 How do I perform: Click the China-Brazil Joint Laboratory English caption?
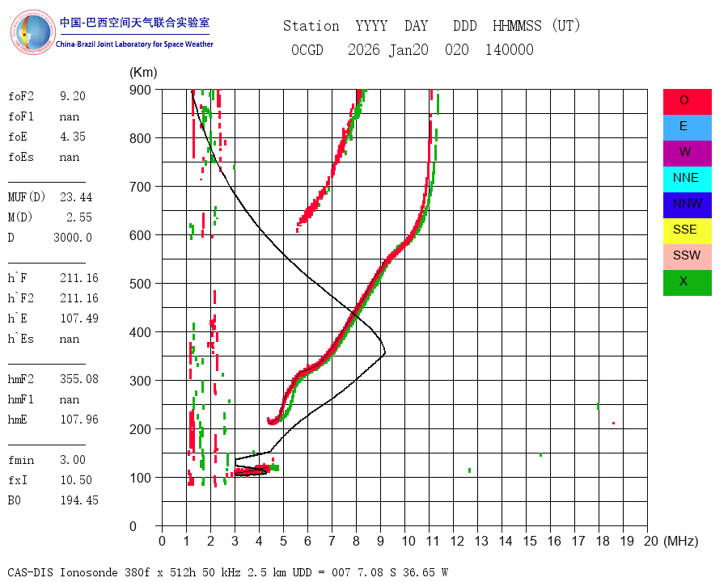(134, 44)
